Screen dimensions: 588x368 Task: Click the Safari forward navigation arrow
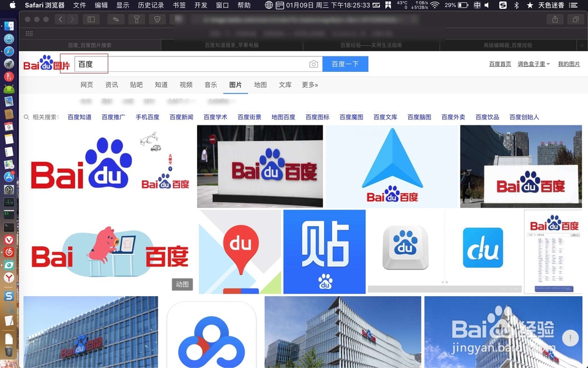tap(72, 19)
